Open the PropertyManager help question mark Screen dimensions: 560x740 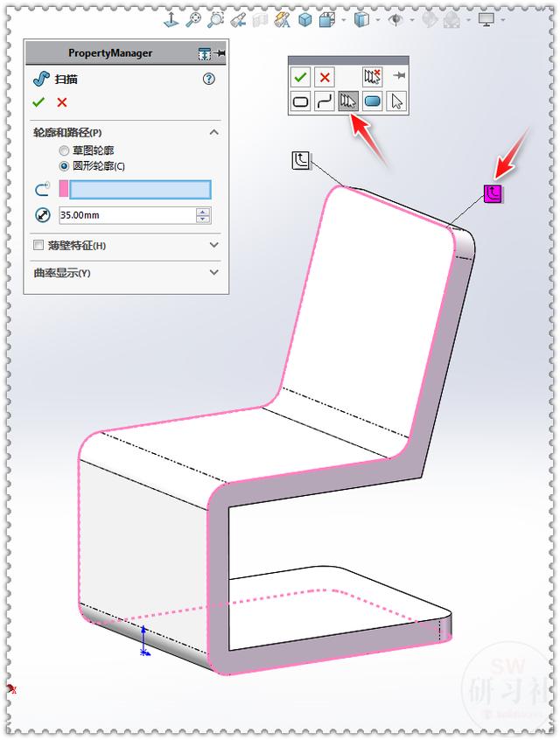(209, 79)
